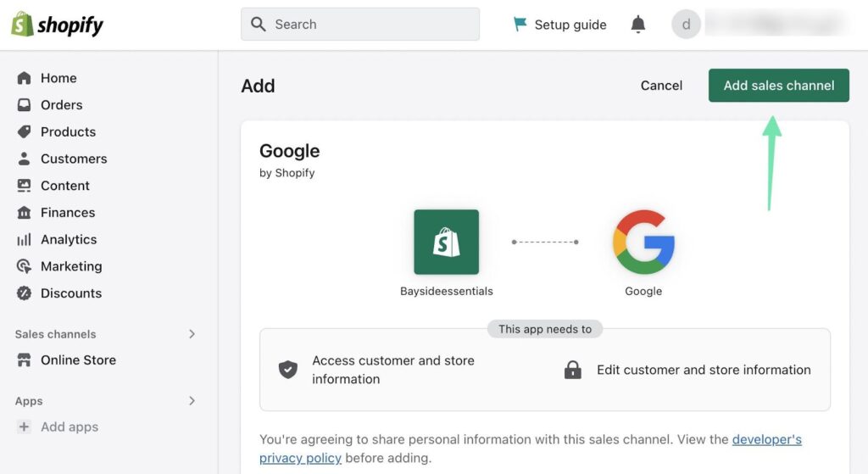
Task: Click the Analytics bar chart icon
Action: (x=24, y=239)
